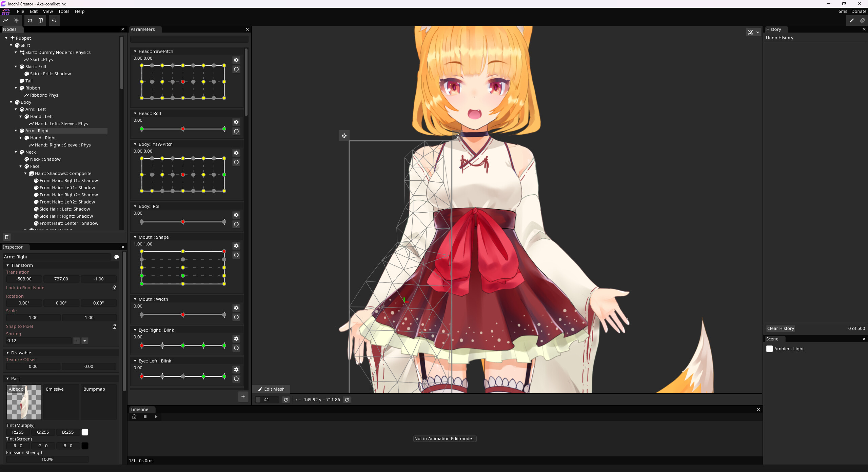Click the Edit Mesh button below the viewport
Image resolution: width=868 pixels, height=472 pixels.
271,389
